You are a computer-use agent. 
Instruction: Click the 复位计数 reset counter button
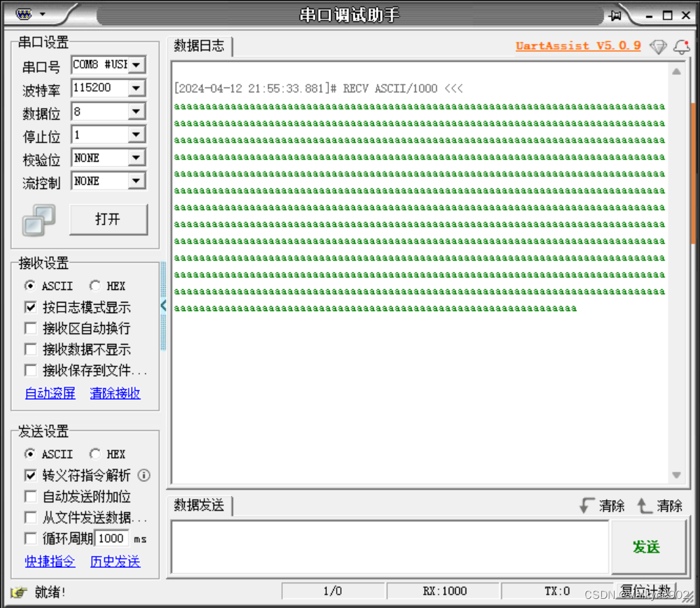(x=646, y=591)
